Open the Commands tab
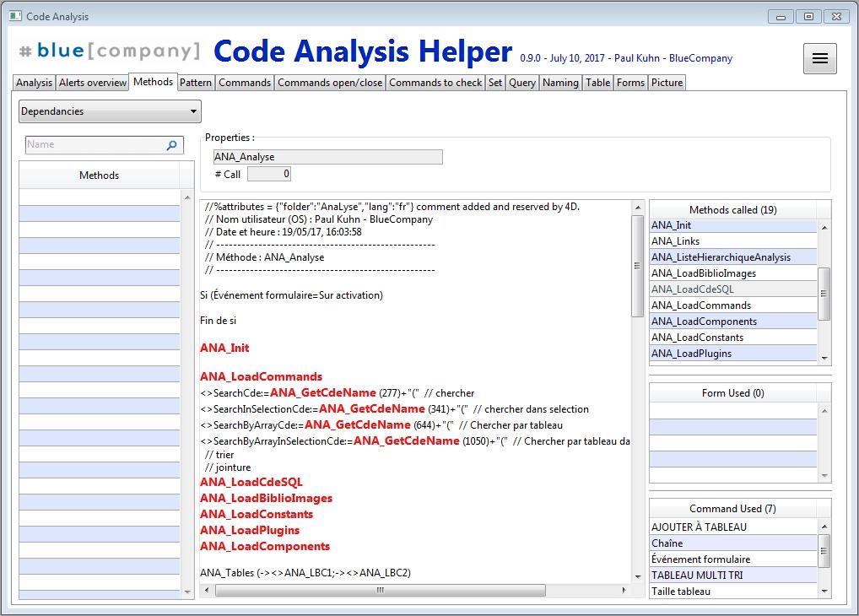The image size is (859, 616). [x=245, y=83]
